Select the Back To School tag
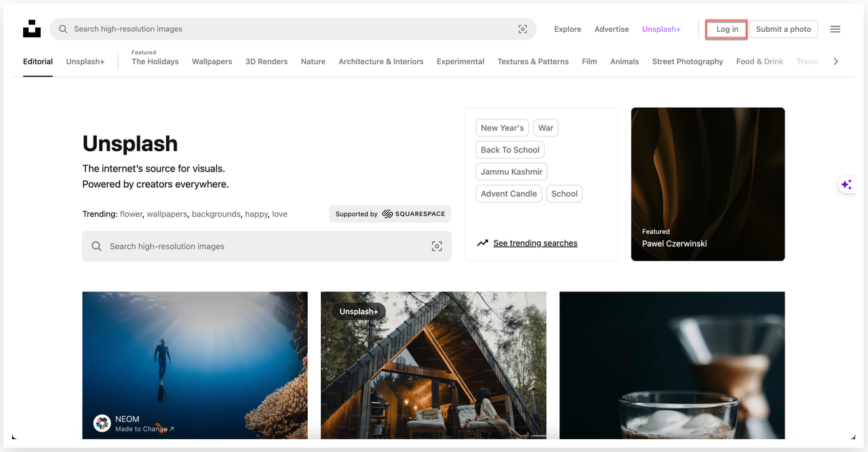Image resolution: width=868 pixels, height=452 pixels. click(x=510, y=150)
